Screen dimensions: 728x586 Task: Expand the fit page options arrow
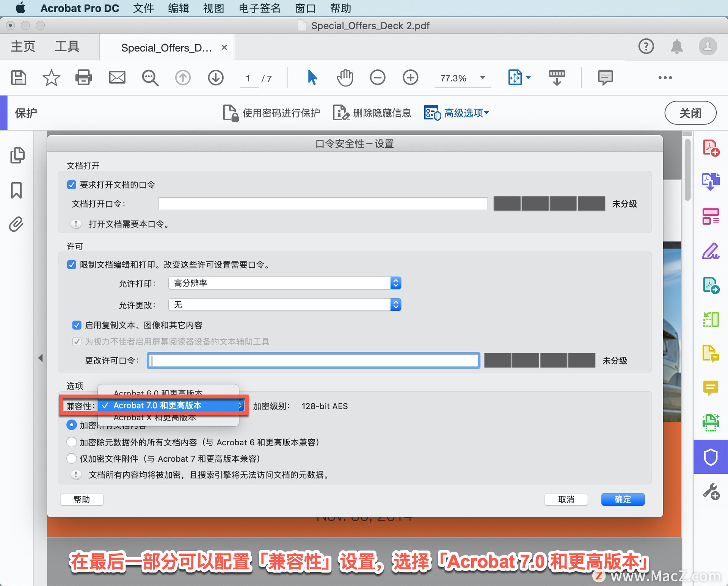pyautogui.click(x=528, y=78)
